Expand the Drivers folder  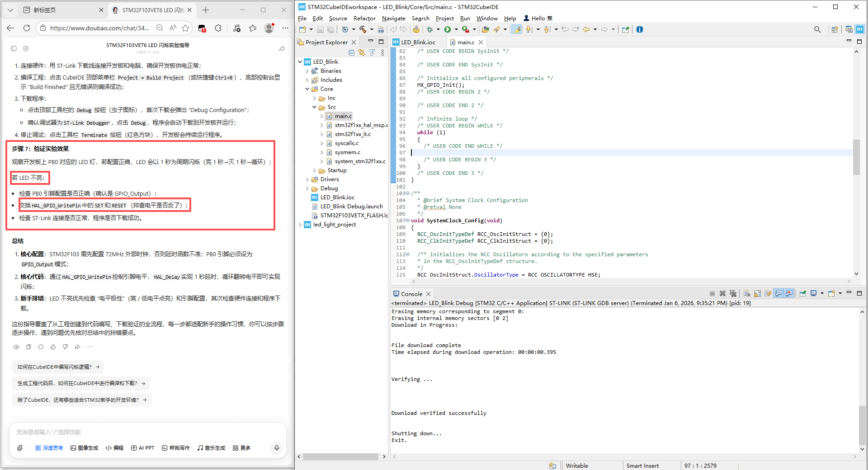(x=307, y=179)
